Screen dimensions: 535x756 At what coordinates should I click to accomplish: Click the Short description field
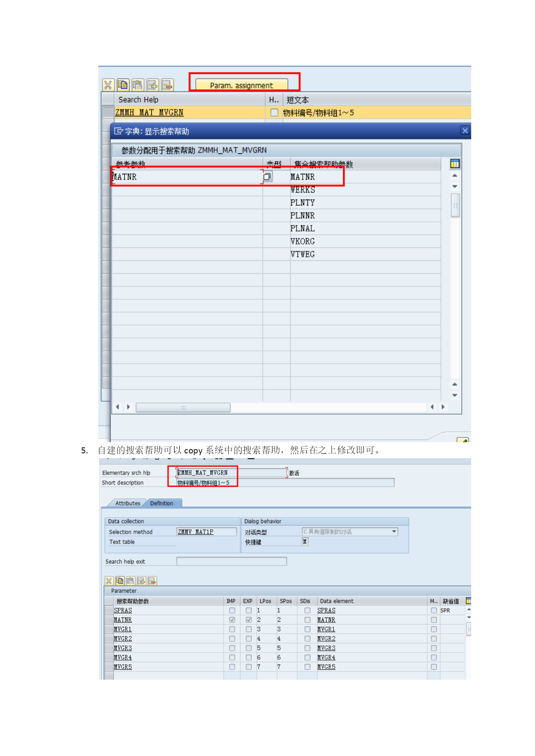click(285, 483)
